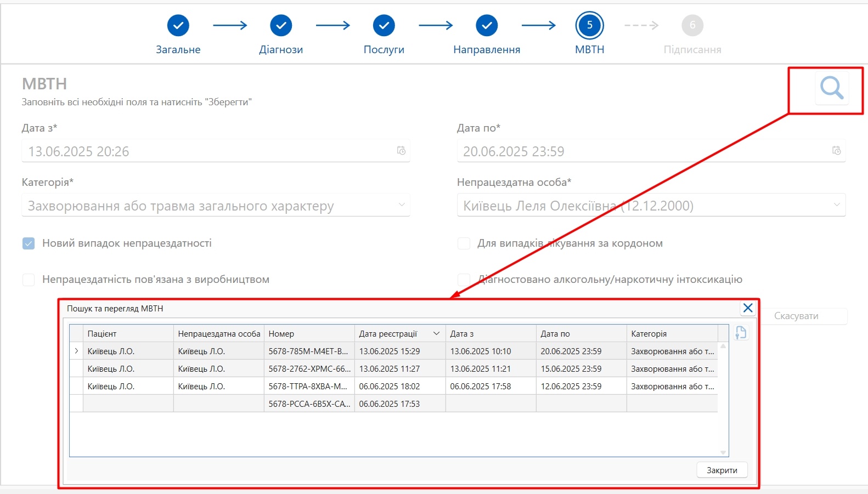Select Дата з 06.06.2025 17:58 cell
Image resolution: width=868 pixels, height=494 pixels.
pyautogui.click(x=491, y=386)
